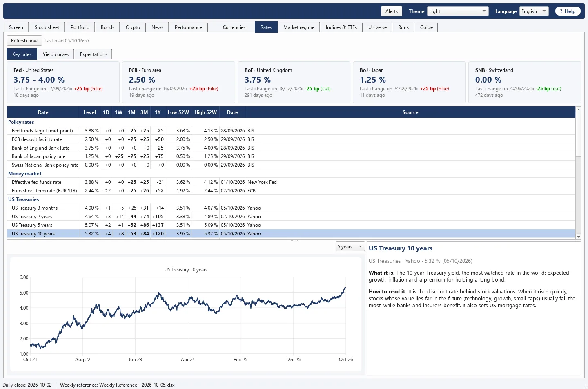
Task: Select the Bank of England Bank Rate row
Action: point(291,148)
